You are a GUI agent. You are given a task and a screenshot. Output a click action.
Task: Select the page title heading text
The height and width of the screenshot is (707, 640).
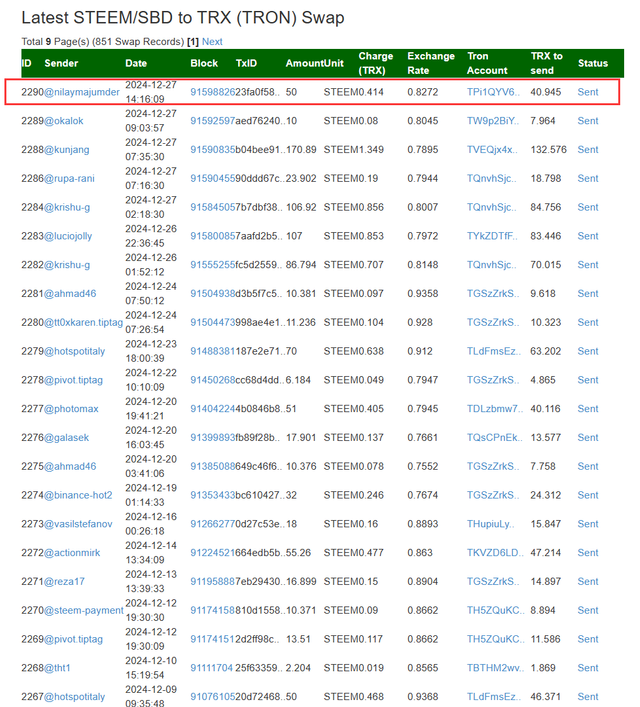tap(183, 18)
